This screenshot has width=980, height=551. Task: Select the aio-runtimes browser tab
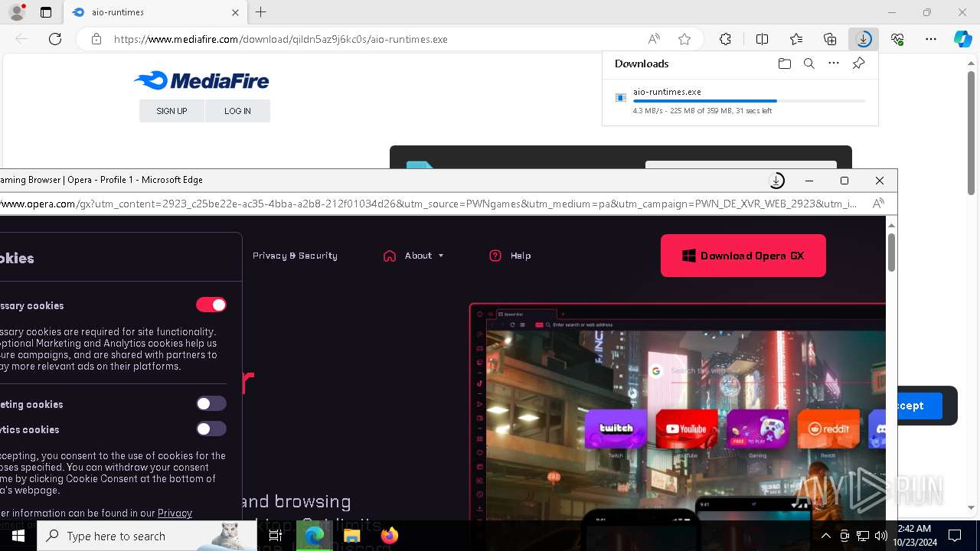coord(154,12)
